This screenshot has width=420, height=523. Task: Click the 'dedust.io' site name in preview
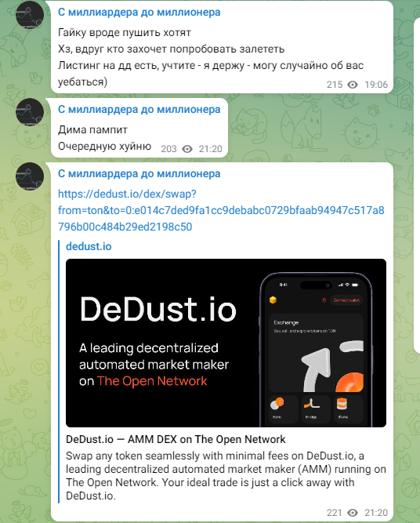point(89,246)
